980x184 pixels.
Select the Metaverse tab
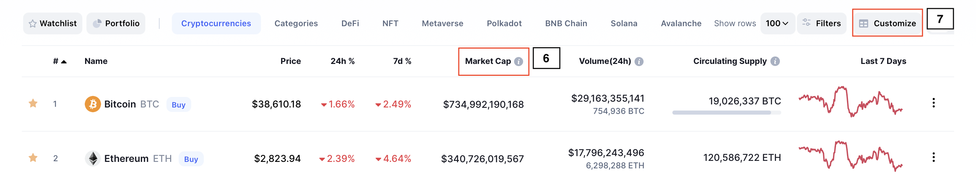[442, 23]
